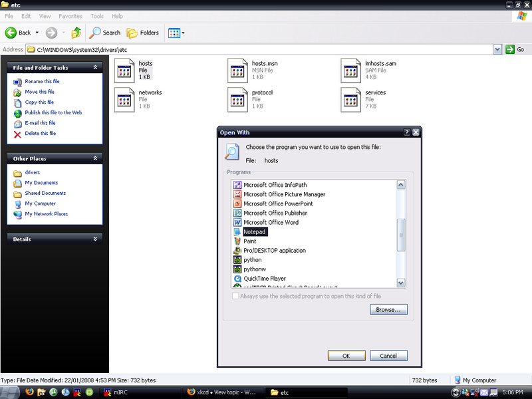This screenshot has width=532, height=399.
Task: Click E-mail this file link
Action: tap(40, 123)
